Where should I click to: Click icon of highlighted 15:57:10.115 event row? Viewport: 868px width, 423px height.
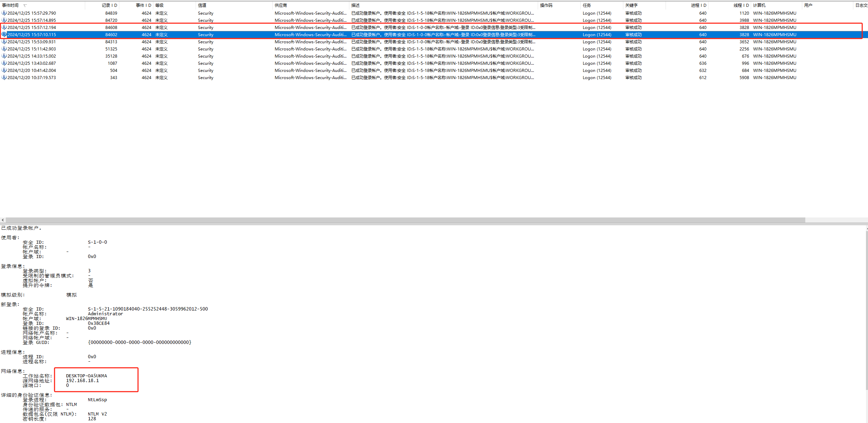click(x=4, y=34)
